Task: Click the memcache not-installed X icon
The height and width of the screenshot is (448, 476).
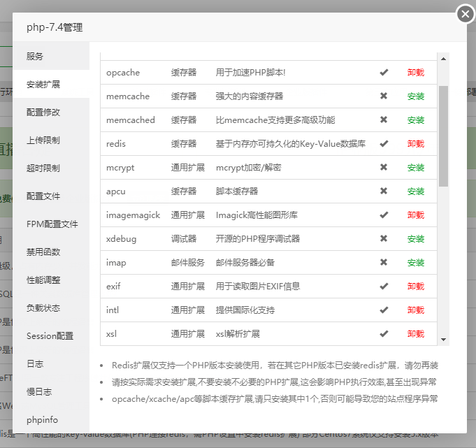Action: (x=384, y=96)
